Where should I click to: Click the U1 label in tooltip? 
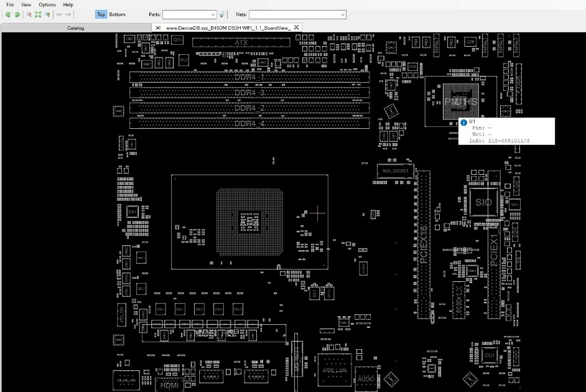(x=472, y=121)
